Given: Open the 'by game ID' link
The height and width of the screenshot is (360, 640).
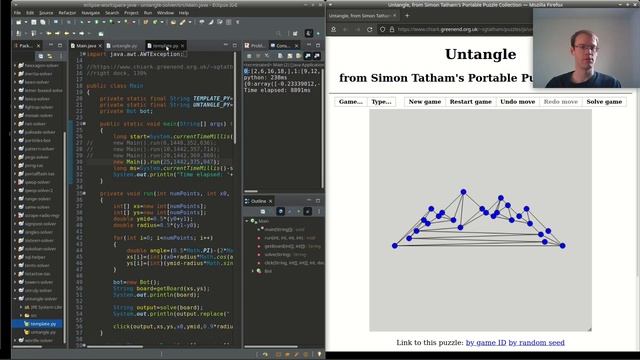Looking at the screenshot, I should [x=486, y=342].
